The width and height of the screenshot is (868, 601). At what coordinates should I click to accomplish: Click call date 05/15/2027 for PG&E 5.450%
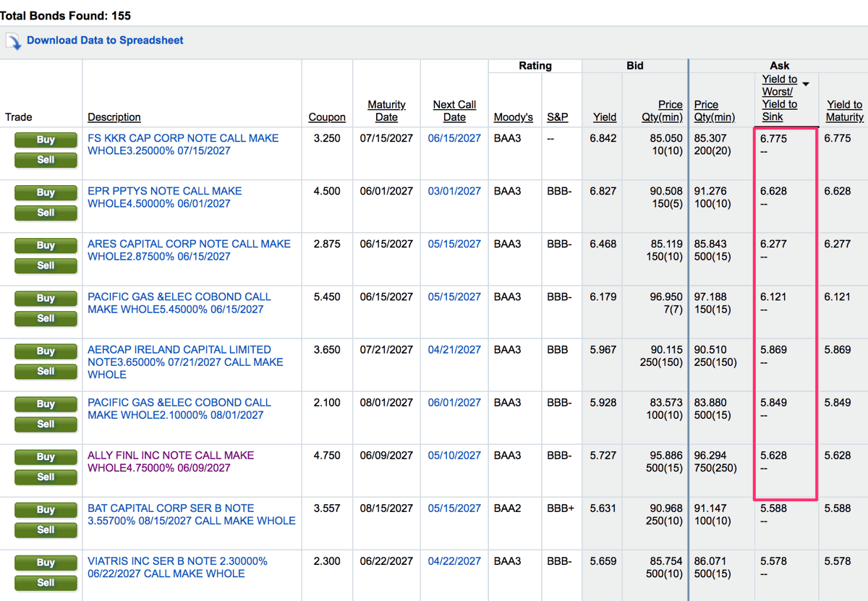tap(454, 297)
